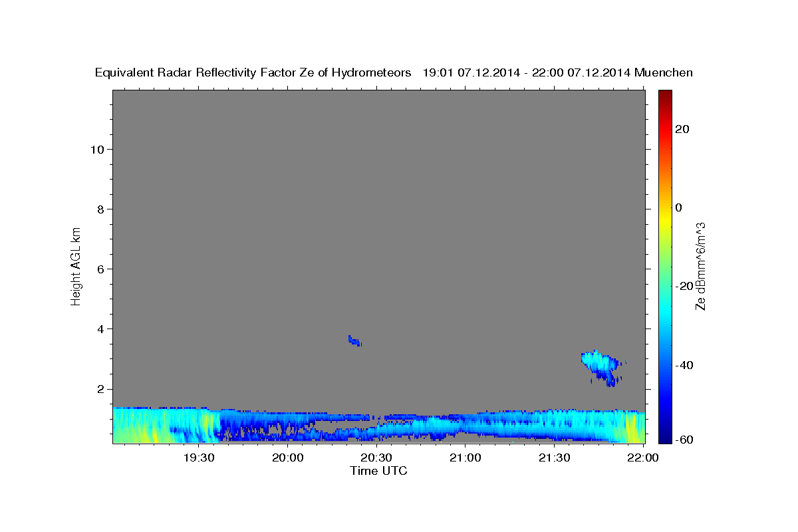Viewport: 798px width, 532px height.
Task: Click the '21:00' time tick label
Action: (466, 458)
